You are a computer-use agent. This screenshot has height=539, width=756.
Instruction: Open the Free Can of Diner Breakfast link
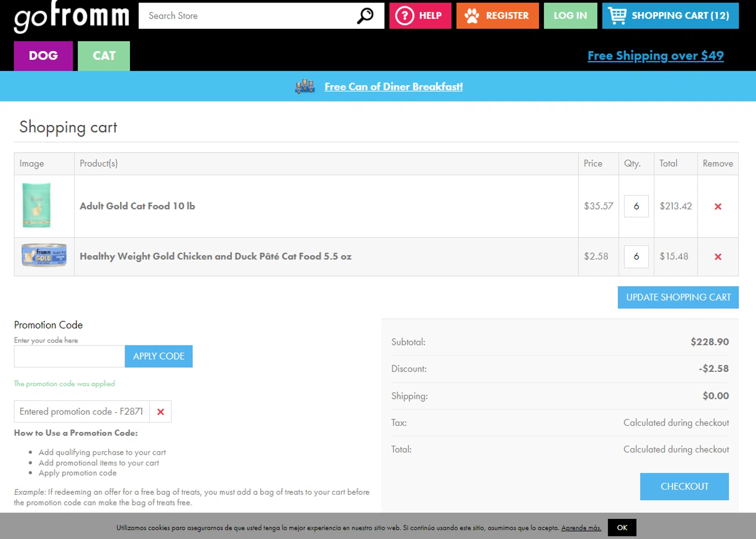tap(394, 87)
